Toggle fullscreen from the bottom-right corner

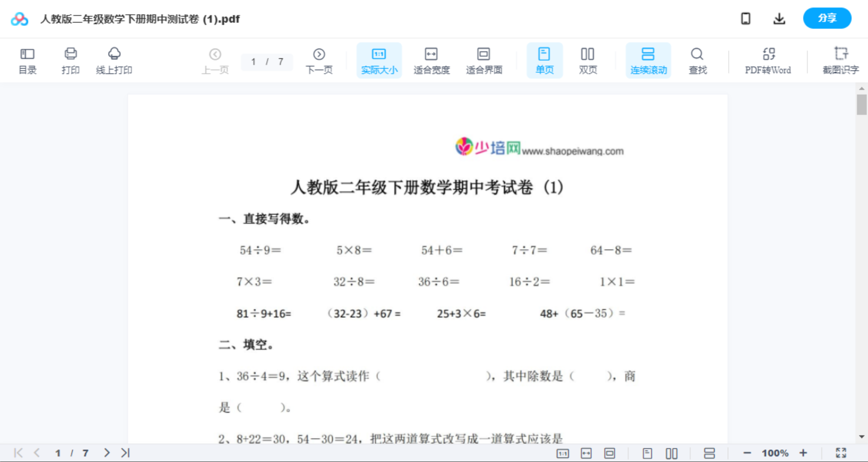(841, 452)
